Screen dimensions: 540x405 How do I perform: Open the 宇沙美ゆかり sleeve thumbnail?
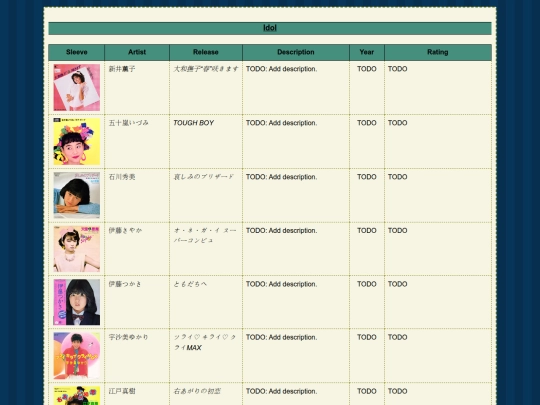click(77, 356)
